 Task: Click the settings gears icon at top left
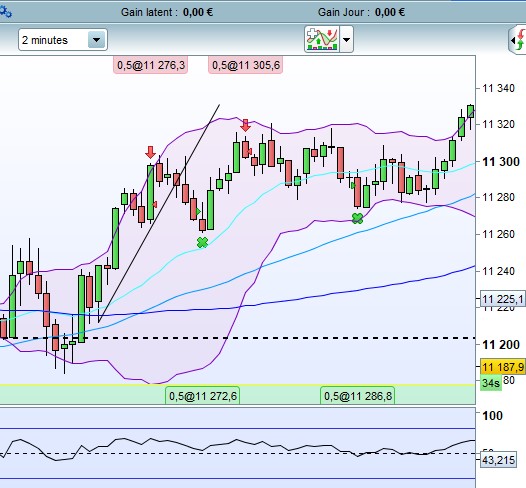coord(6,12)
